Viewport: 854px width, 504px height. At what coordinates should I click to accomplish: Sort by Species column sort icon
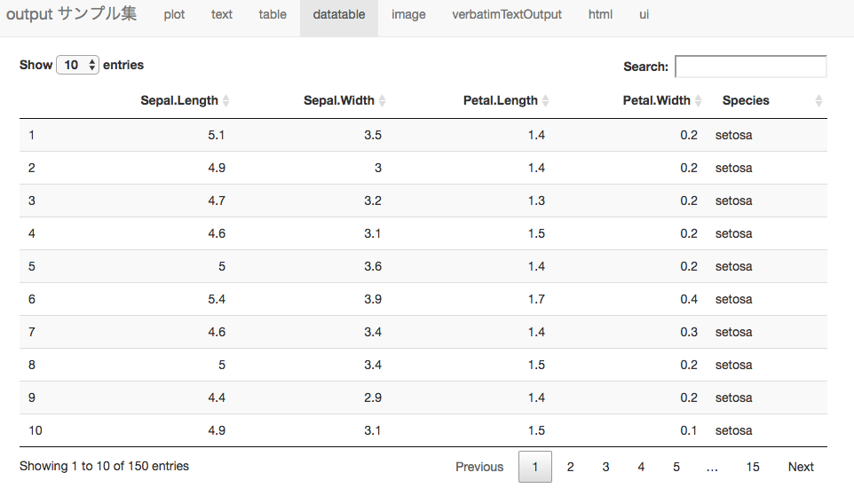818,100
